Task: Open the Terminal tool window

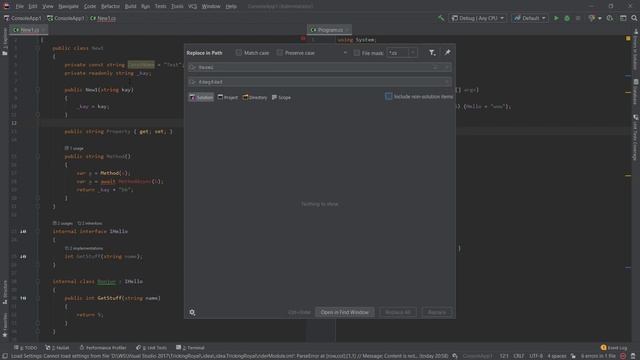Action: pos(190,348)
